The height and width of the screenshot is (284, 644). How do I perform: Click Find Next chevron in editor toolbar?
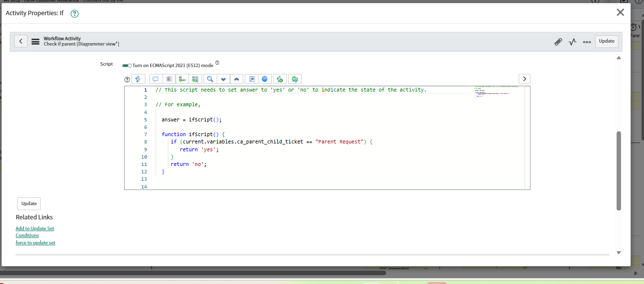223,79
